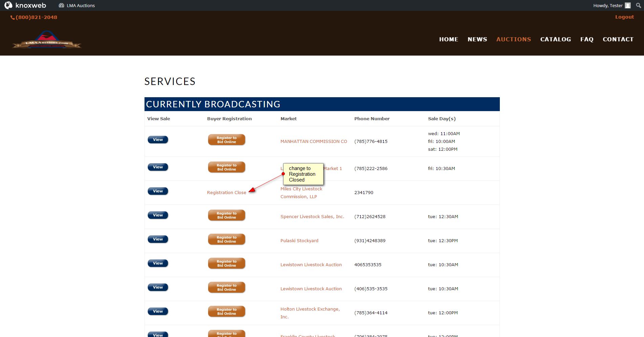Screen dimensions: 644x337
Task: Register to bid online for Holton Livestock Exchange
Action: tap(226, 312)
